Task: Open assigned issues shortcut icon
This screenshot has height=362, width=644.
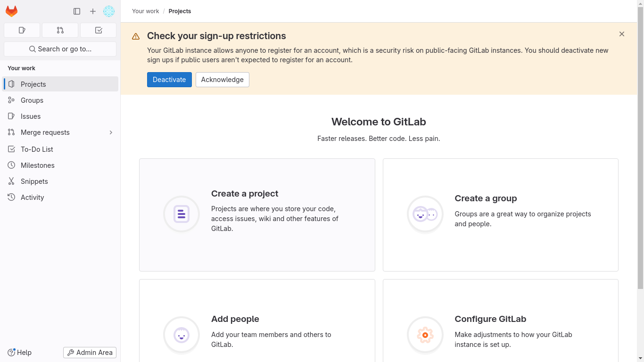Action: [x=22, y=30]
